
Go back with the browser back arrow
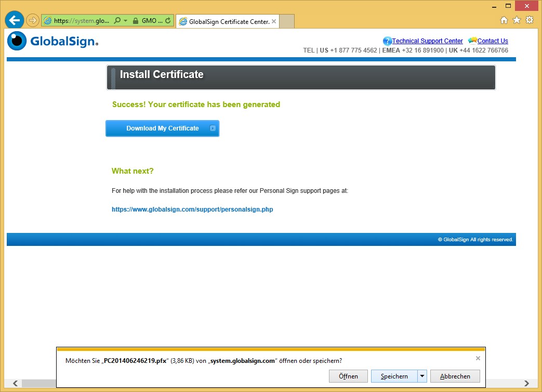click(15, 20)
